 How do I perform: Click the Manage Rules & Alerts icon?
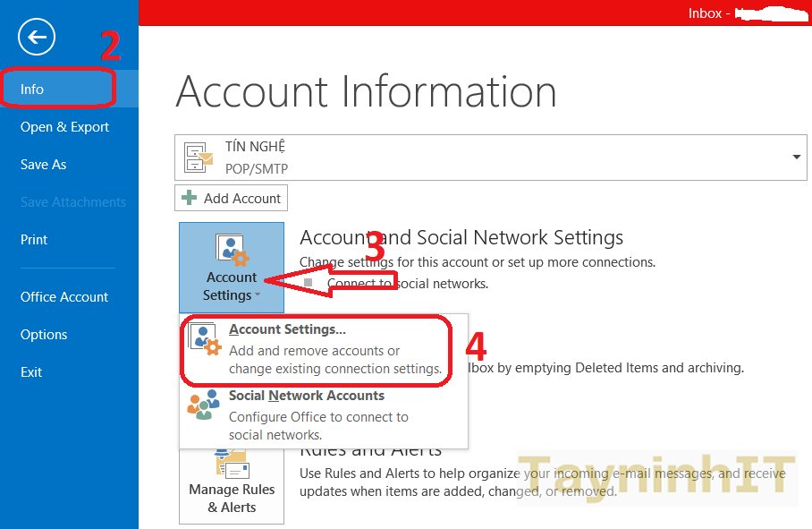[232, 464]
